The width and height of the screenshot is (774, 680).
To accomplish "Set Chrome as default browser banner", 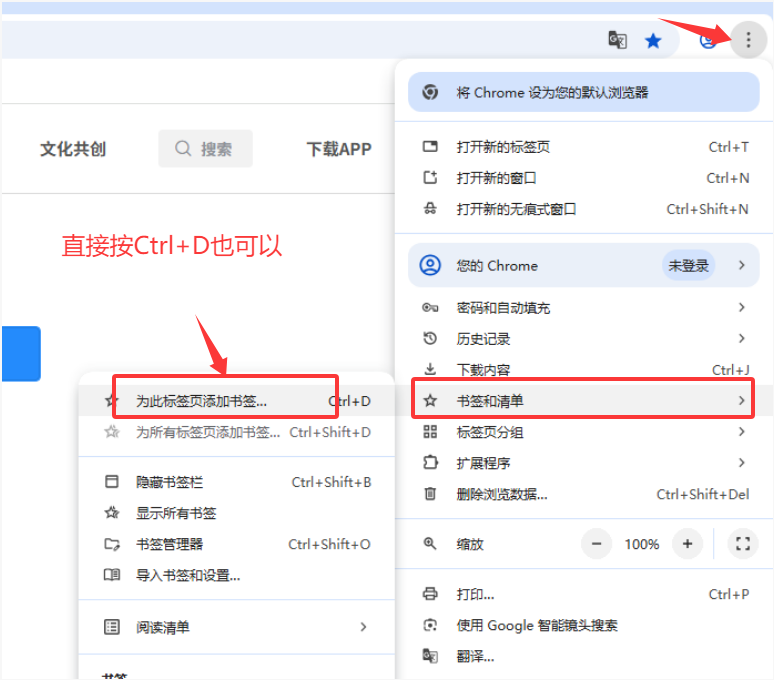I will (583, 92).
